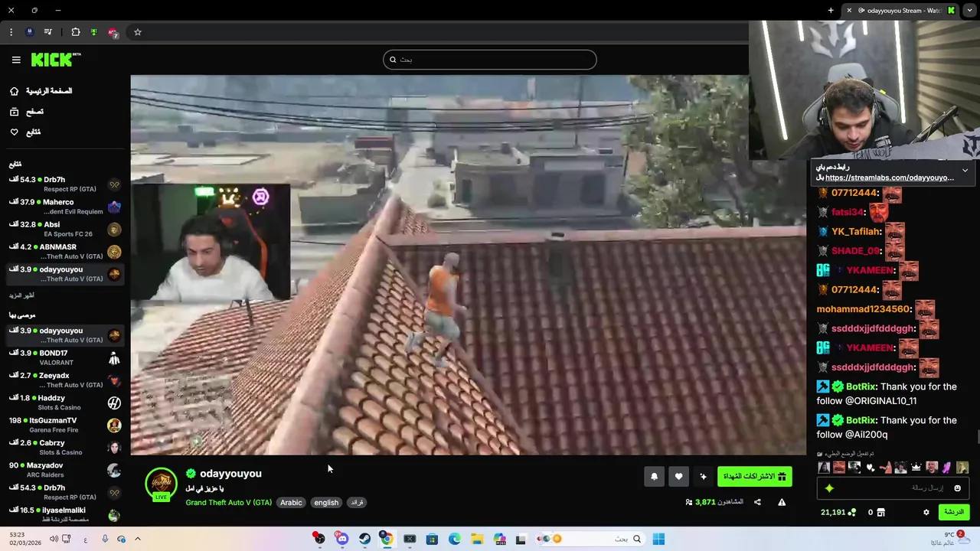Click the 21,191 channel points balance
The image size is (980, 551).
(838, 512)
